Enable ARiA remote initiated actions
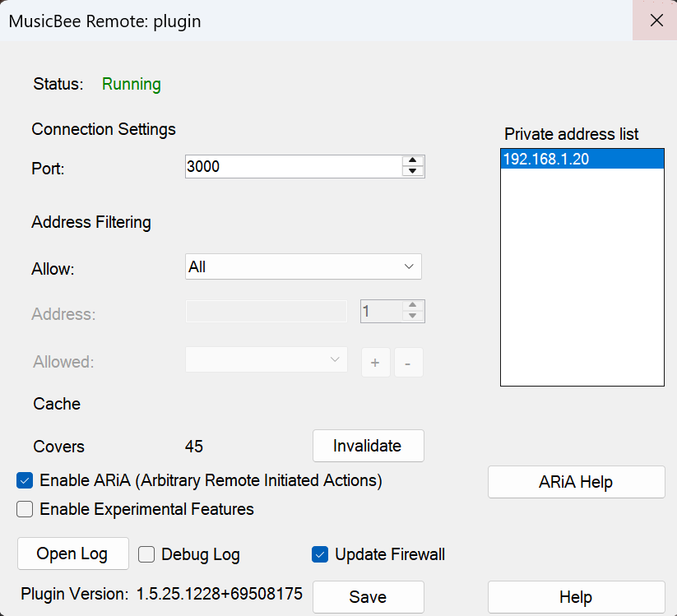Screen dimensions: 677x616 coord(24,481)
